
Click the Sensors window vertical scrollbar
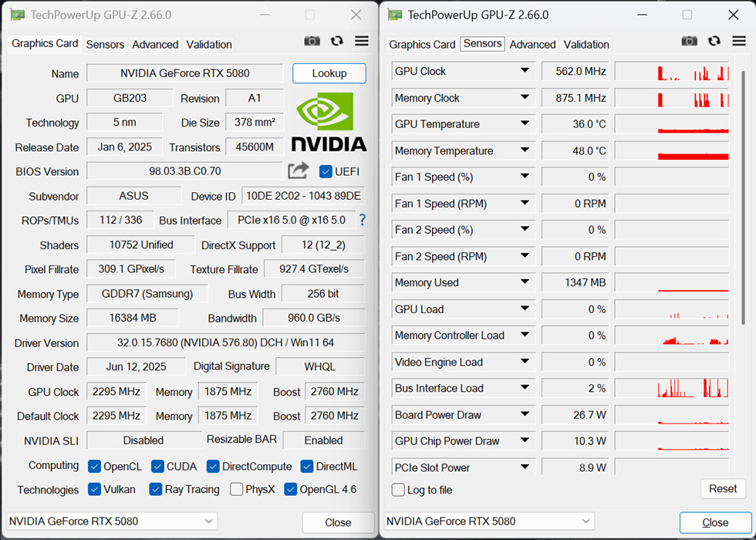(x=742, y=193)
